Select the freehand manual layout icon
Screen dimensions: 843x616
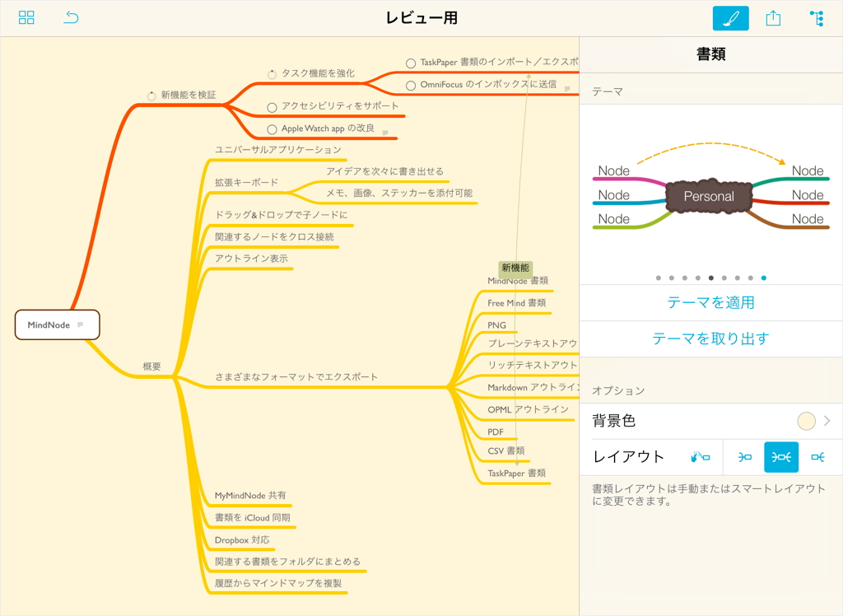tap(700, 457)
